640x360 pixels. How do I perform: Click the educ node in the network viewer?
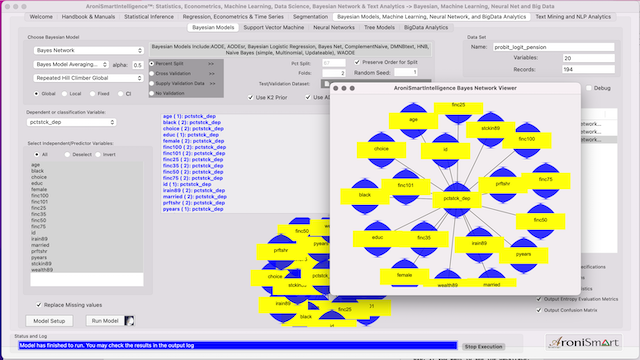(x=377, y=238)
